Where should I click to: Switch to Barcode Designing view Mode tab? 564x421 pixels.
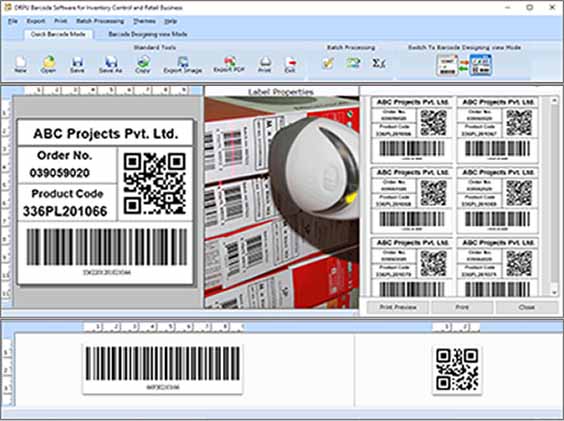148,34
